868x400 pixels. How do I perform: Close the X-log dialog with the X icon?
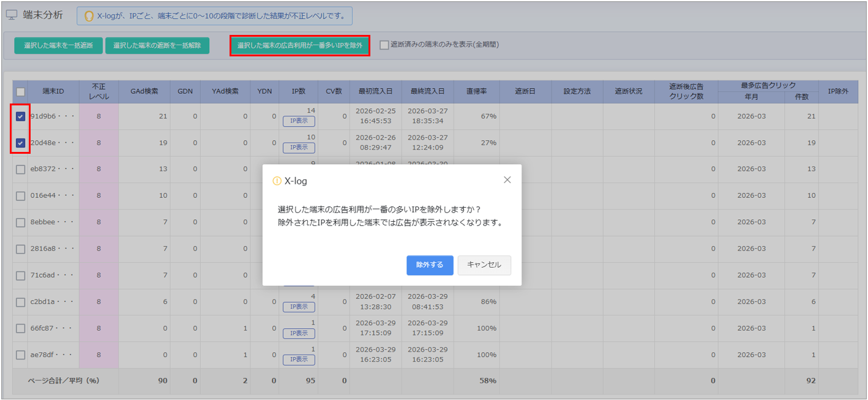coord(507,180)
